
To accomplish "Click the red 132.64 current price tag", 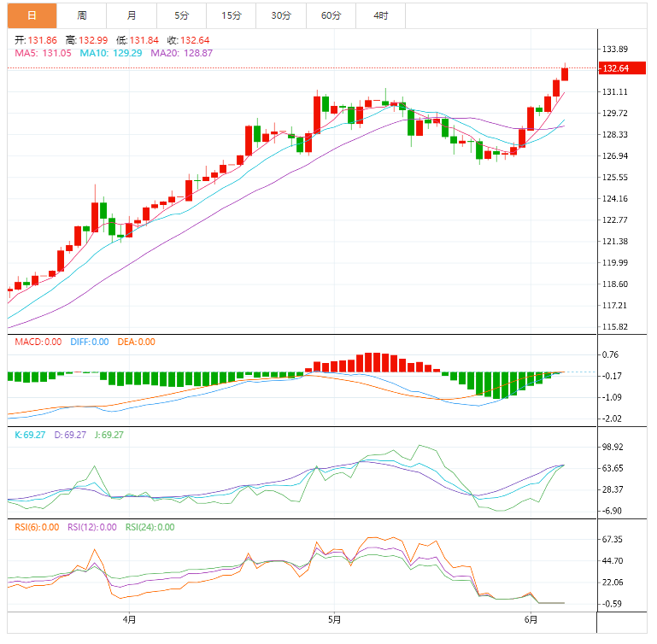I will [x=615, y=68].
